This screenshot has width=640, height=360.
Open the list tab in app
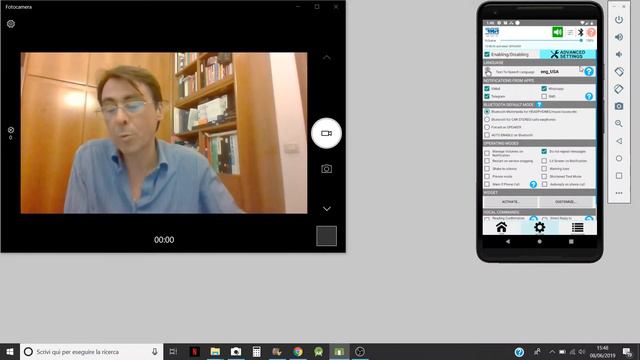(578, 227)
